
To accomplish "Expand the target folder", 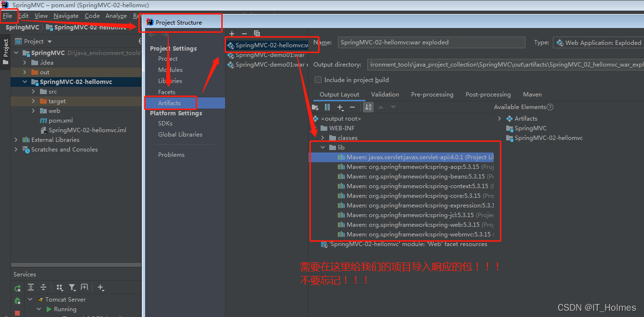I will coord(33,101).
